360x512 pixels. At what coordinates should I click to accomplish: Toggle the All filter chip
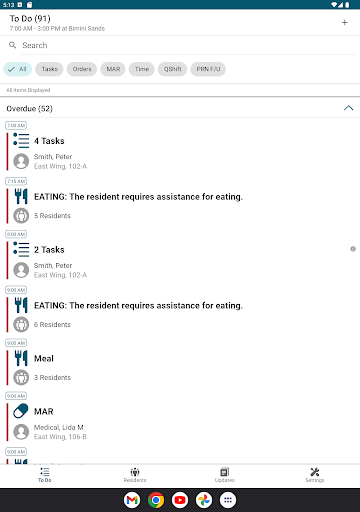[x=18, y=69]
